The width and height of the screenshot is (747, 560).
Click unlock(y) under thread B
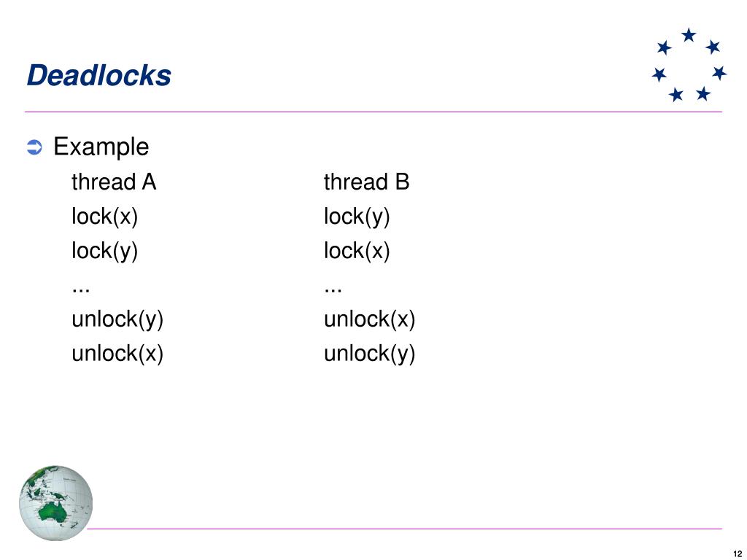370,354
